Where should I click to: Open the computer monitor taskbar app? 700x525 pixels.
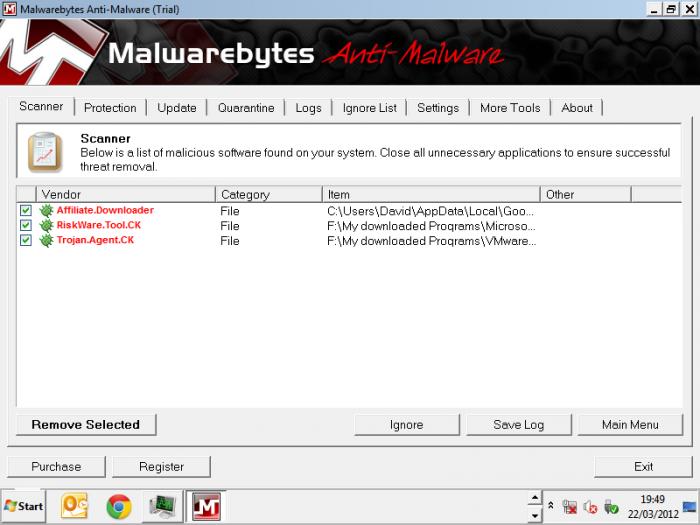coord(162,506)
